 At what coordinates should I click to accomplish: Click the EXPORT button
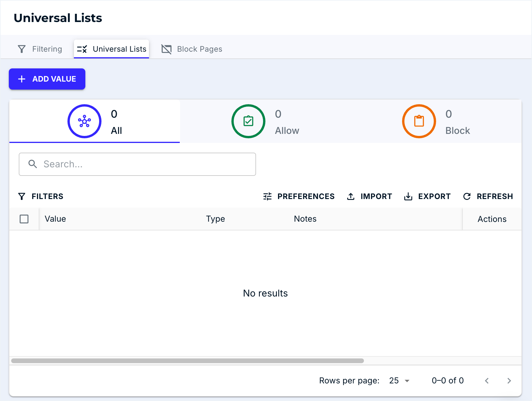(x=427, y=196)
